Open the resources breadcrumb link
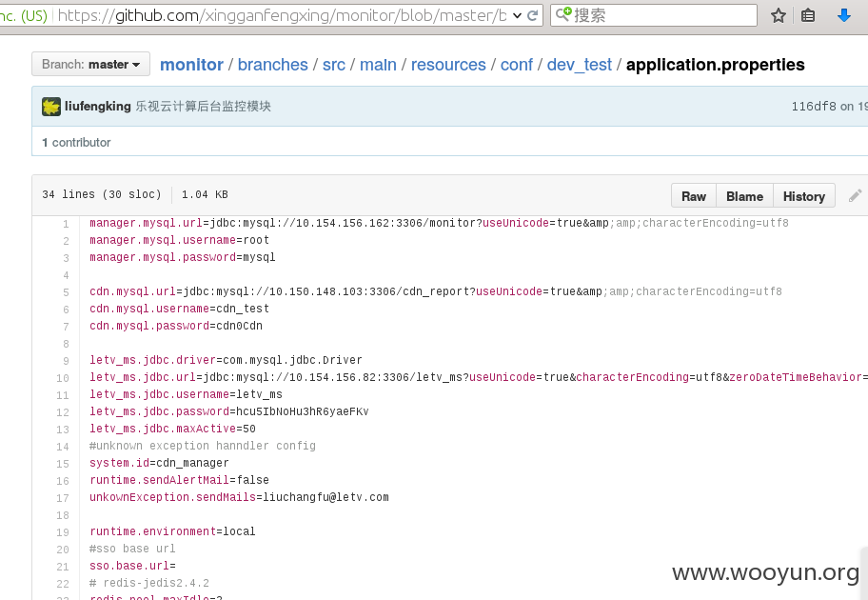 [448, 65]
